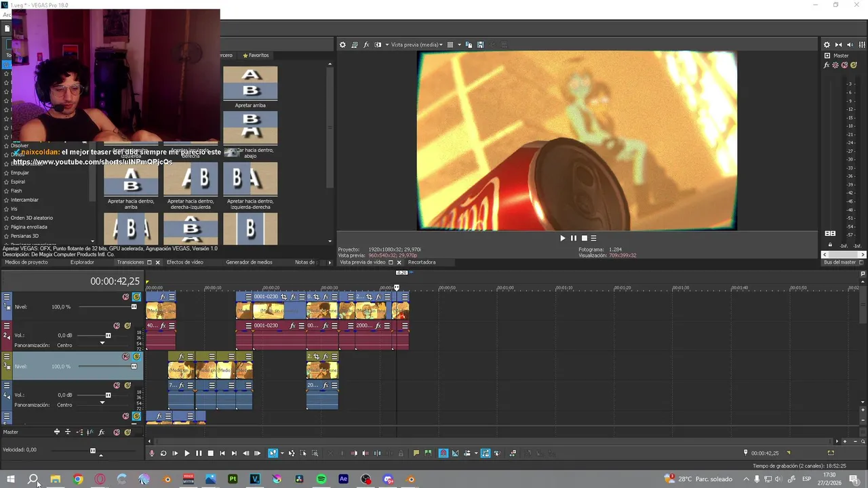Mute the Master bus in mixer
Screen dimensions: 868x488
pos(844,65)
